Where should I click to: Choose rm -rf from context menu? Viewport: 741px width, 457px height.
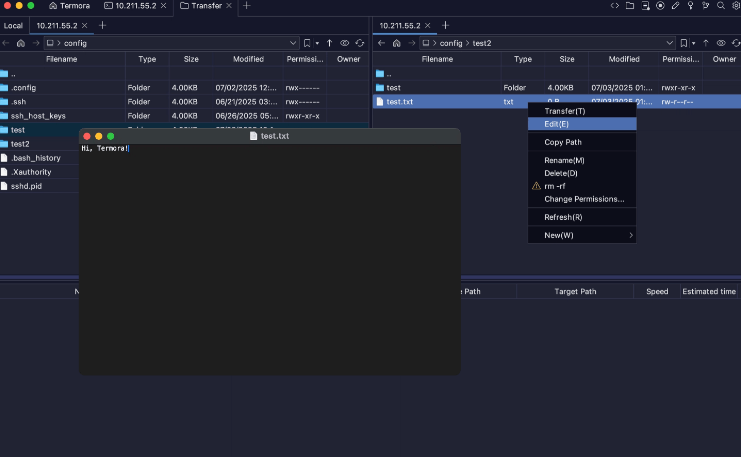pyautogui.click(x=582, y=186)
